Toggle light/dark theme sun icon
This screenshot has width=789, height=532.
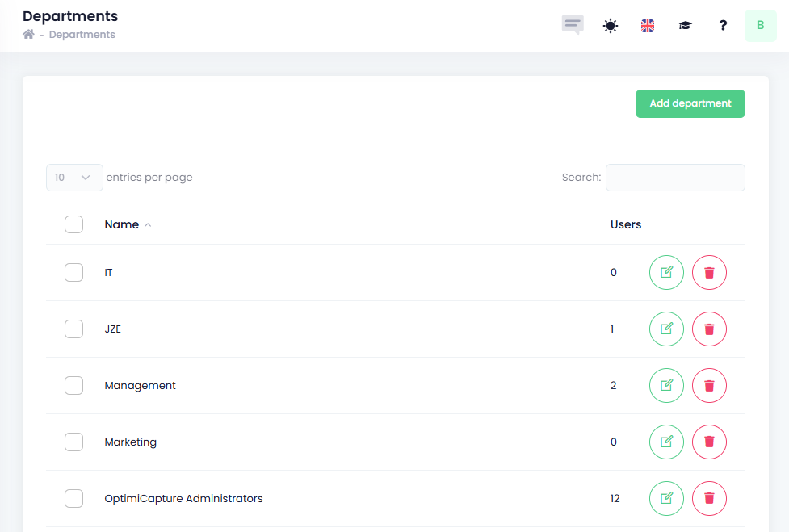[x=611, y=26]
